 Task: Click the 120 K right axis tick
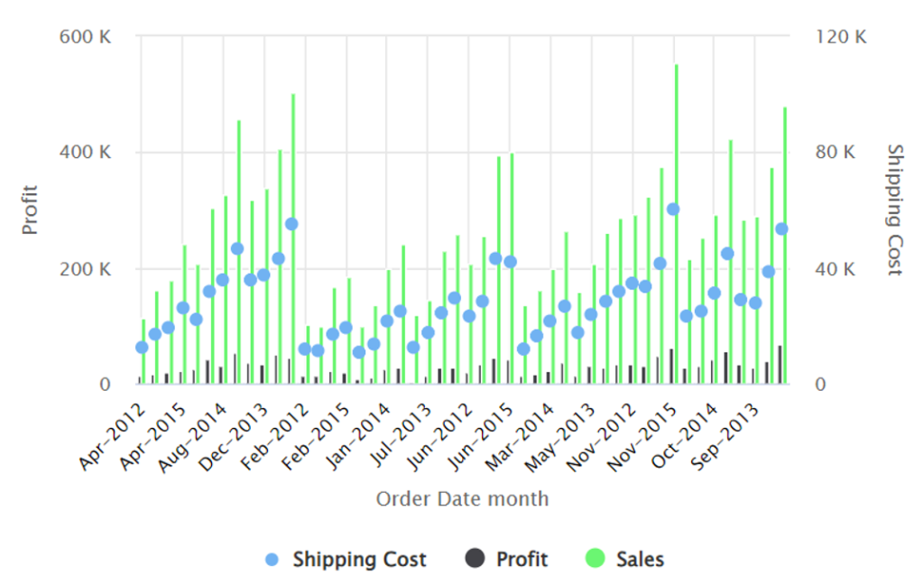pyautogui.click(x=841, y=36)
